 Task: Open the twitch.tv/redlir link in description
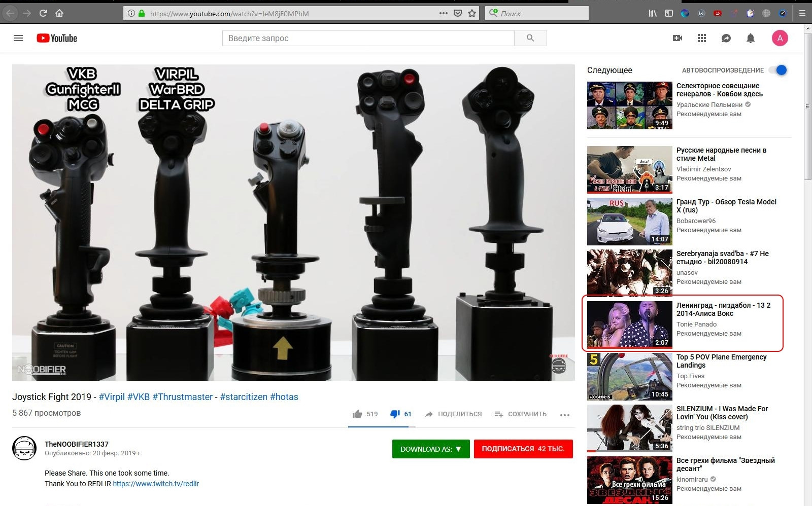point(156,484)
